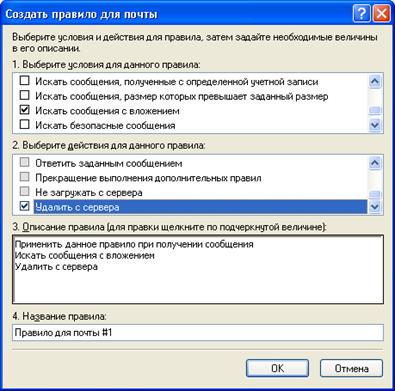Click down arrow in actions list scrollbar

tap(375, 207)
